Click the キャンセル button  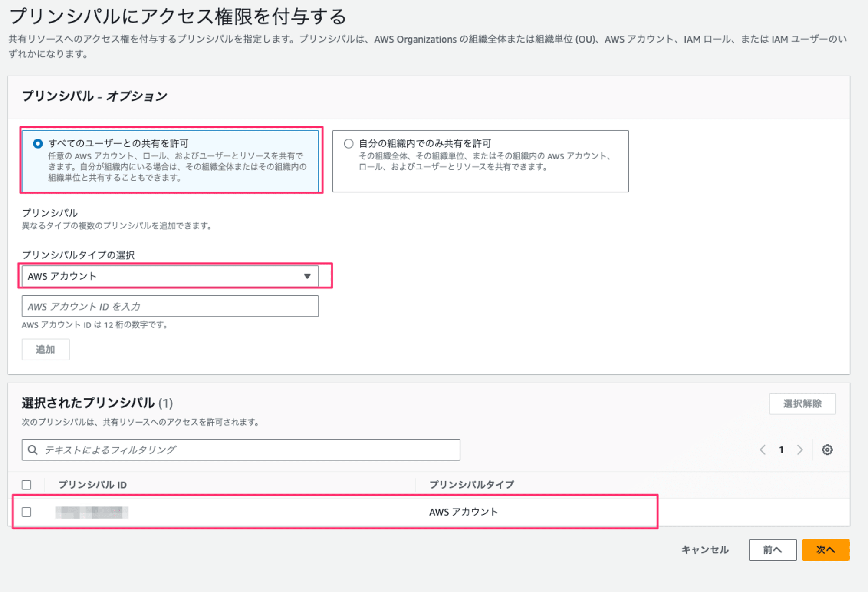point(705,550)
